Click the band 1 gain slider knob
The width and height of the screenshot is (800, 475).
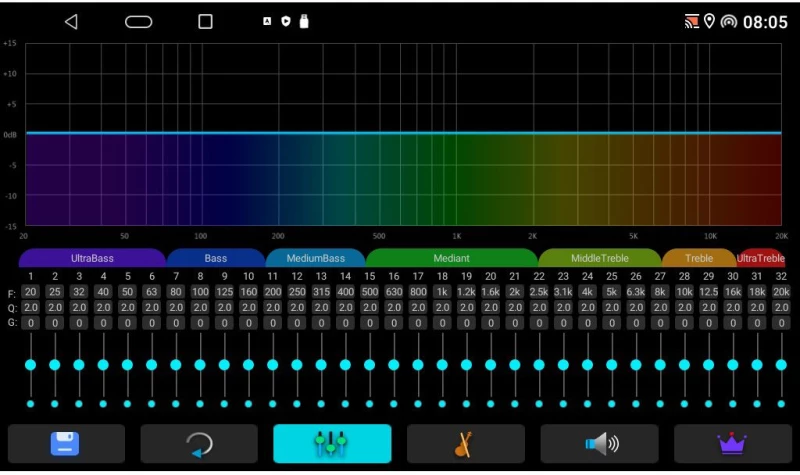31,365
